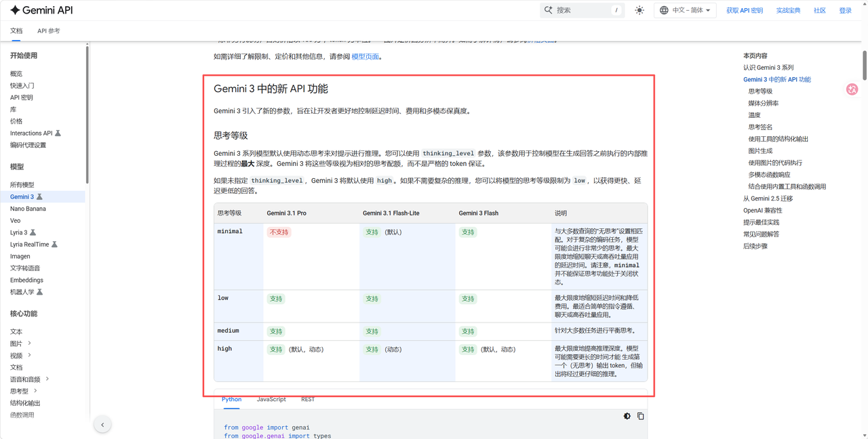The image size is (868, 439).
Task: Open 编码代理设置 in the sidebar
Action: tap(28, 145)
